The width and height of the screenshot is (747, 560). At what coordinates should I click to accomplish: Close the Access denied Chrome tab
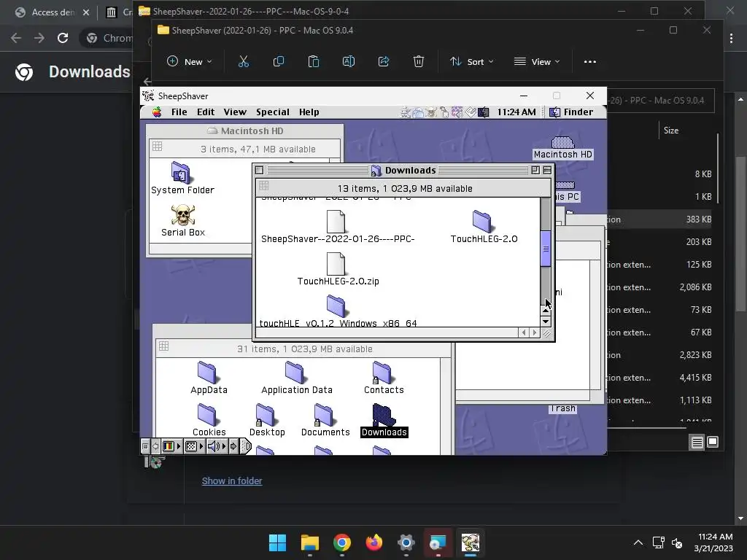tap(86, 12)
